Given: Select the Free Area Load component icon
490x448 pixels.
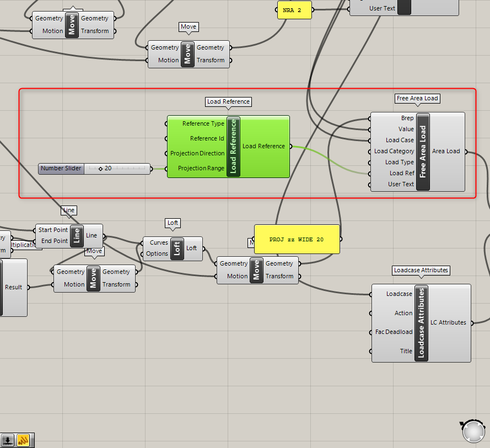Looking at the screenshot, I should pyautogui.click(x=423, y=152).
